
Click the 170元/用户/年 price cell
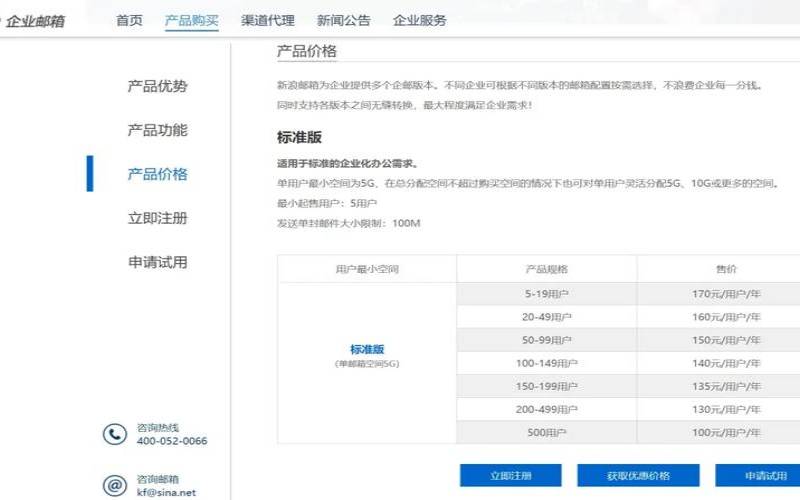pyautogui.click(x=719, y=294)
